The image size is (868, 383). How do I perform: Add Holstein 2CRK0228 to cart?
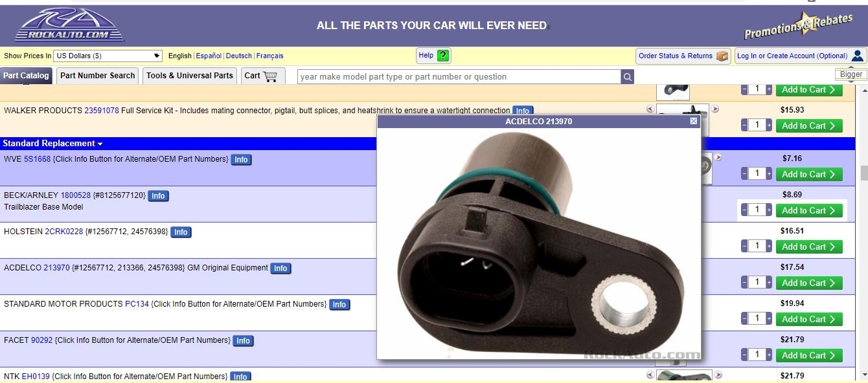point(809,246)
